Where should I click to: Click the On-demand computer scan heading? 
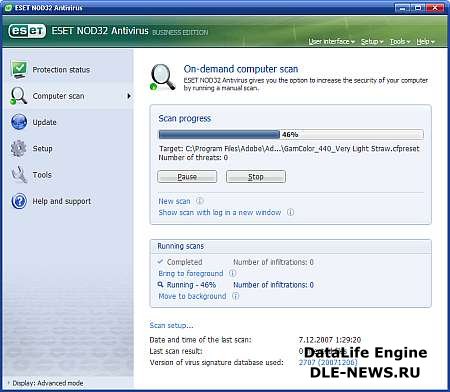pyautogui.click(x=241, y=69)
